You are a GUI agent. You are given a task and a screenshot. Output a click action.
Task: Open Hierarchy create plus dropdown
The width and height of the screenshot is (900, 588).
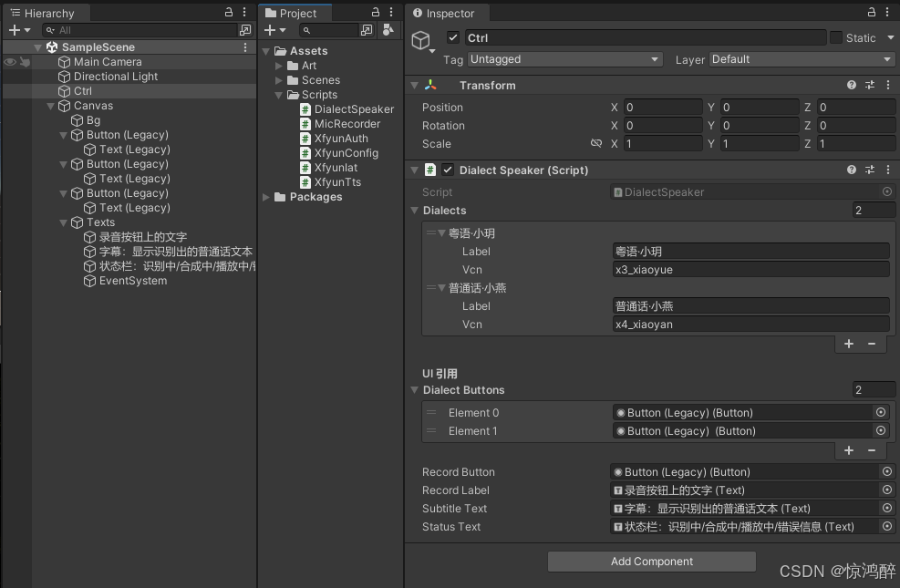19,30
